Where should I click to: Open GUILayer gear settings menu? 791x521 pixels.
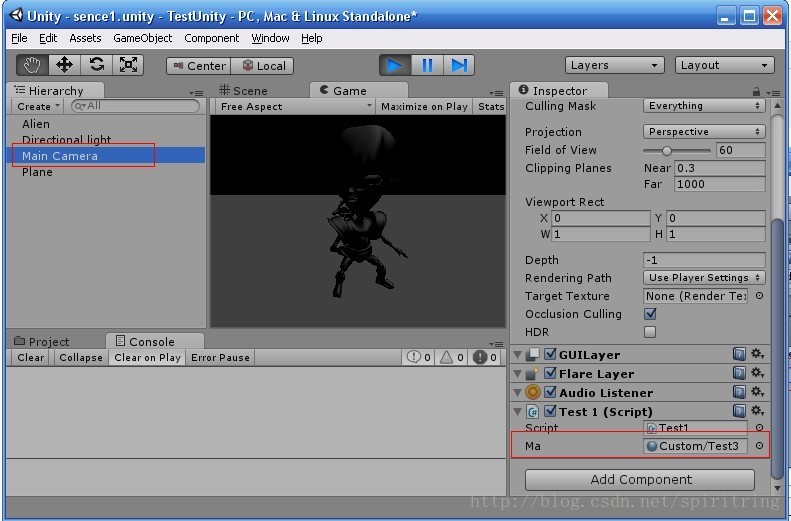757,354
